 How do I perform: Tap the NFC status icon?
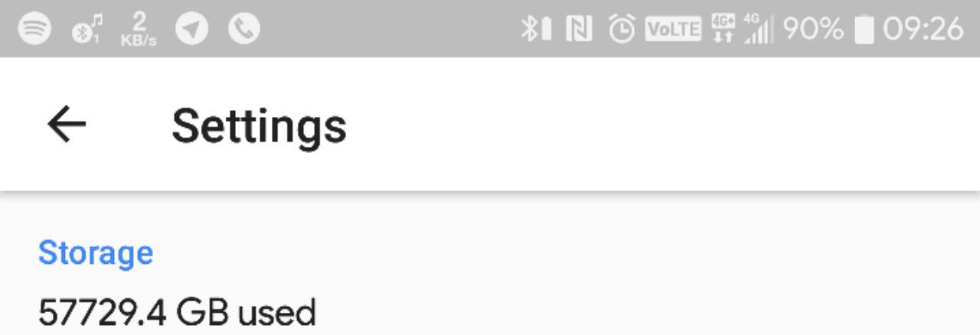(579, 30)
